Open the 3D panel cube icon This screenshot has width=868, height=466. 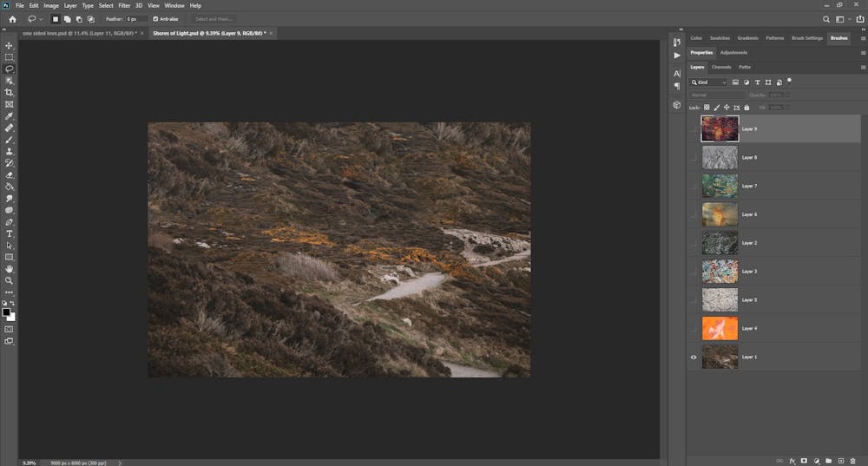676,105
